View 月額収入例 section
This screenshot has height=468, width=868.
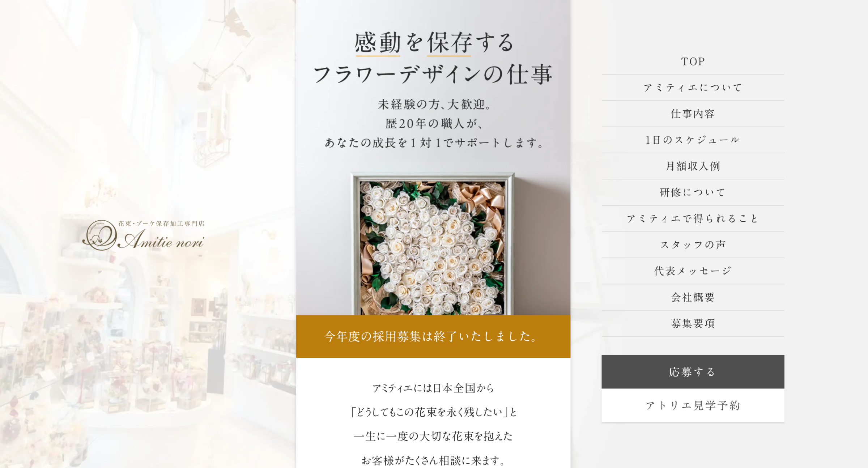coord(693,166)
